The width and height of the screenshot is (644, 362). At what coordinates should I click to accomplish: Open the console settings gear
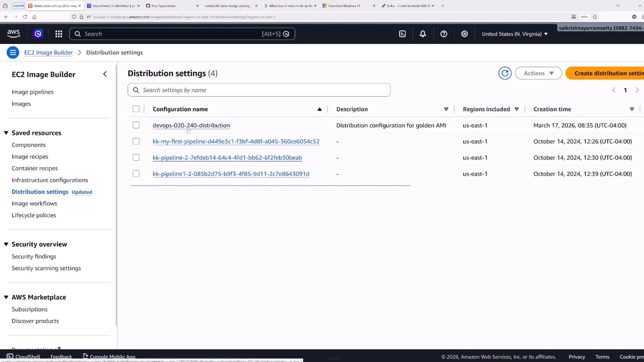[465, 34]
